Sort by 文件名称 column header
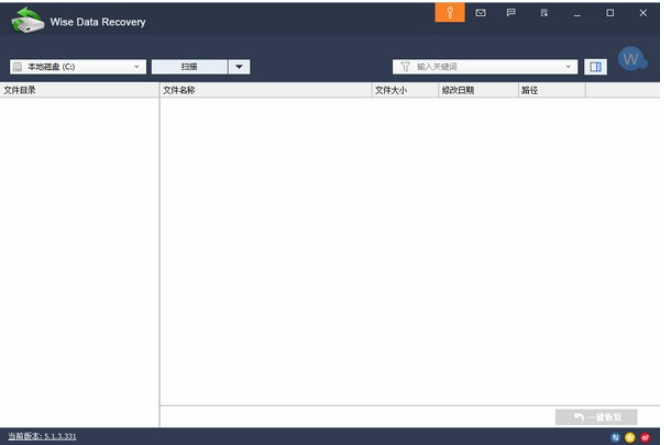Image resolution: width=664 pixels, height=445 pixels. click(266, 90)
